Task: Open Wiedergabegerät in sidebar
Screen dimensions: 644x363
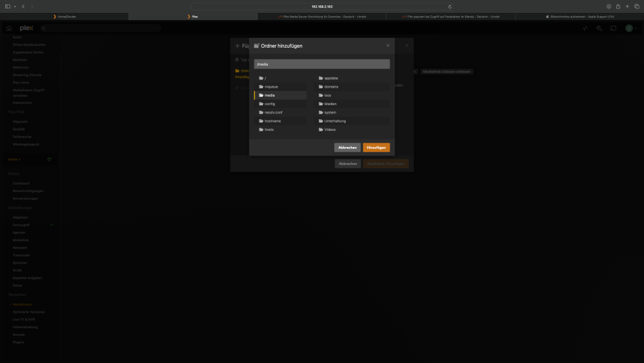Action: point(26,144)
